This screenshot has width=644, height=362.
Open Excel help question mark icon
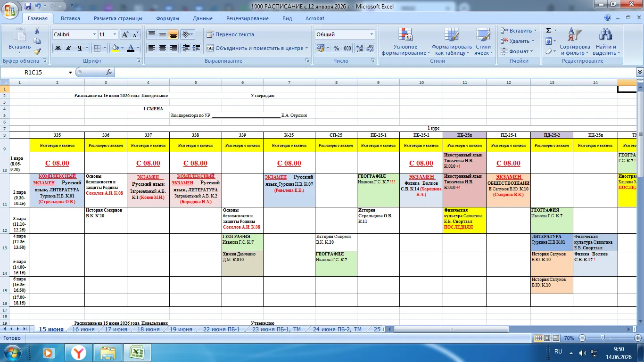pyautogui.click(x=608, y=18)
